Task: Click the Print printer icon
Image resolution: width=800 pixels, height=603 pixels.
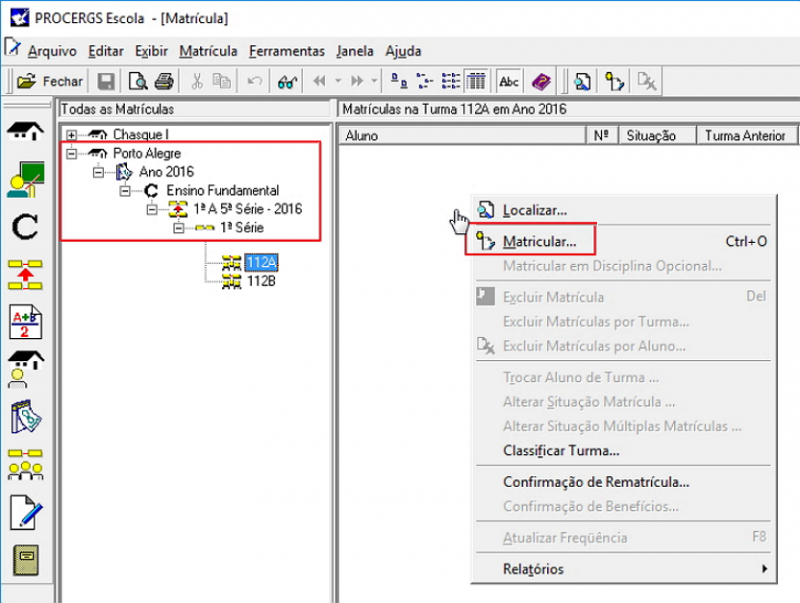Action: pos(164,81)
